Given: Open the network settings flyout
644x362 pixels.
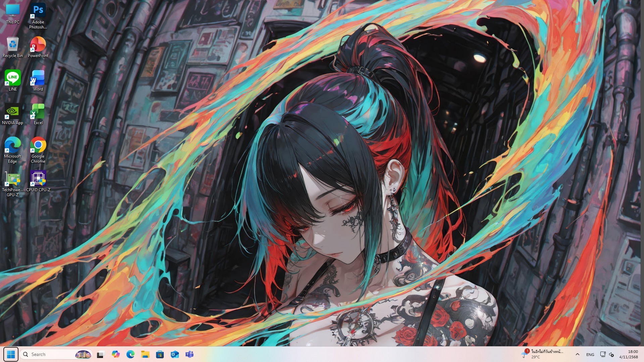Looking at the screenshot, I should click(603, 354).
